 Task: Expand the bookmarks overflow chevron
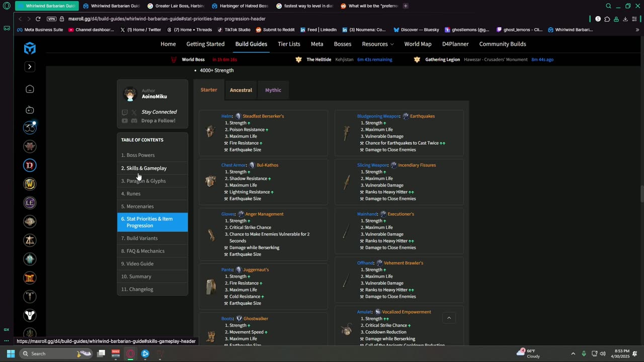coord(637,30)
